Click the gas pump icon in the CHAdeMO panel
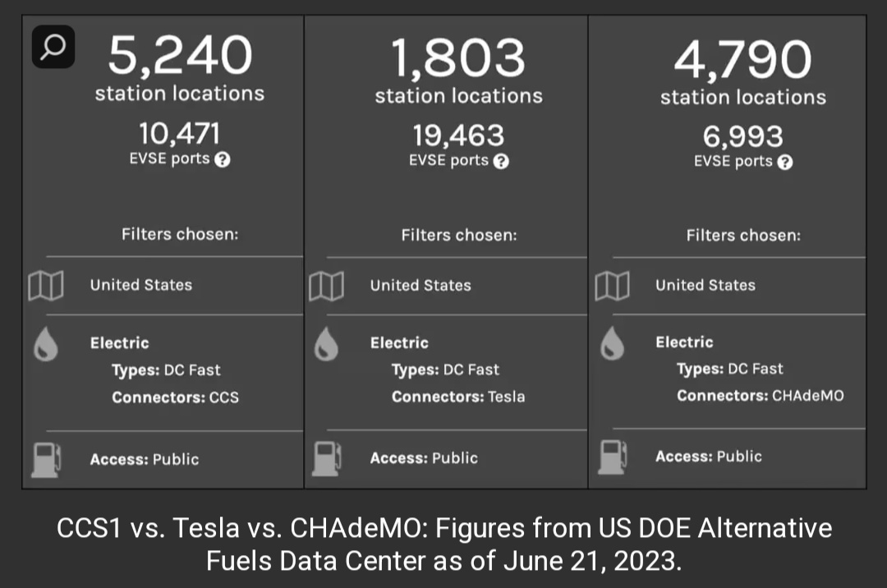The image size is (887, 588). point(613,457)
